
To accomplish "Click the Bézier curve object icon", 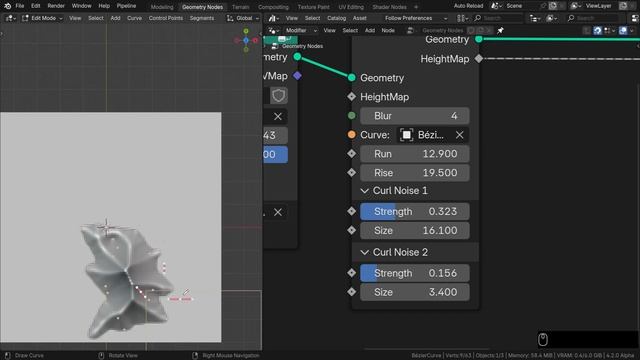I will pyautogui.click(x=407, y=135).
